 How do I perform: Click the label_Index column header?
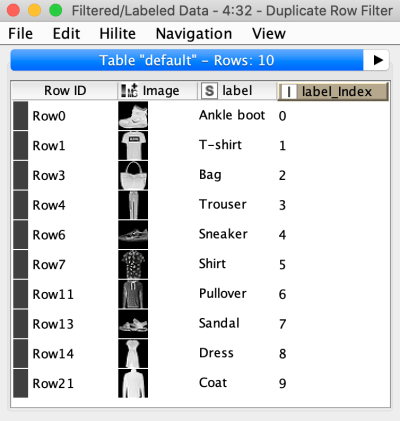333,91
